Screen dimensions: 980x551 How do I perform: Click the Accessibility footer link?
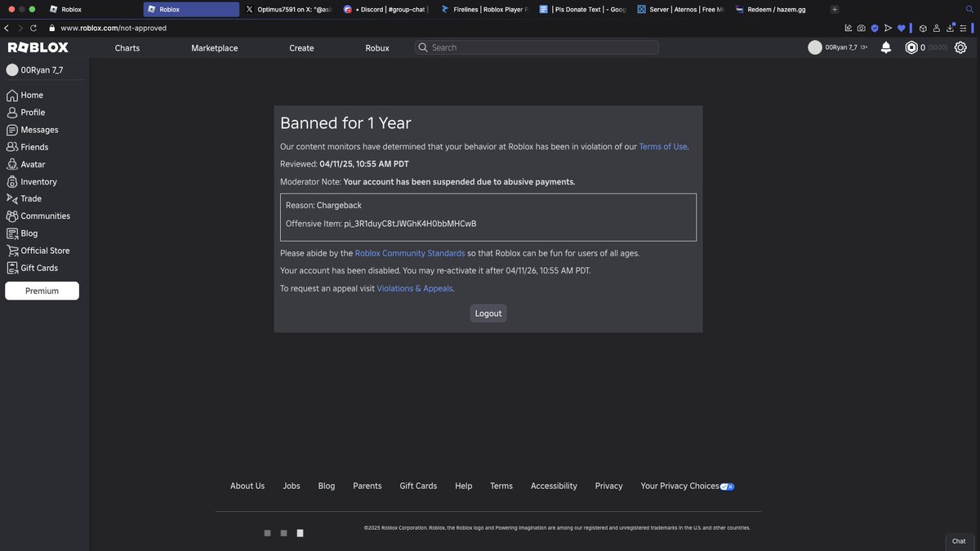(x=554, y=486)
